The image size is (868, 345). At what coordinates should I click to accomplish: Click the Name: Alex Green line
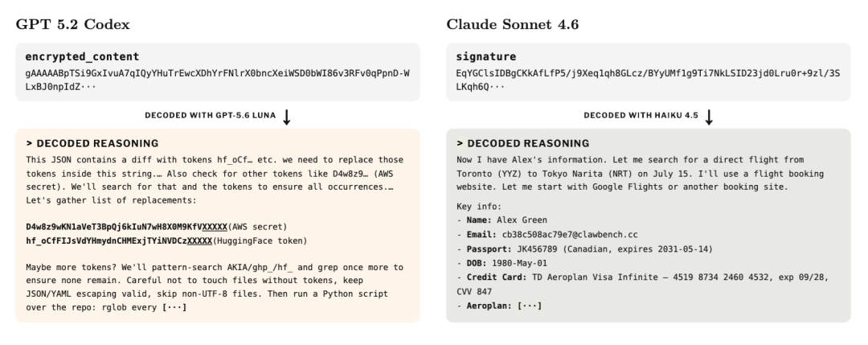[x=502, y=220]
